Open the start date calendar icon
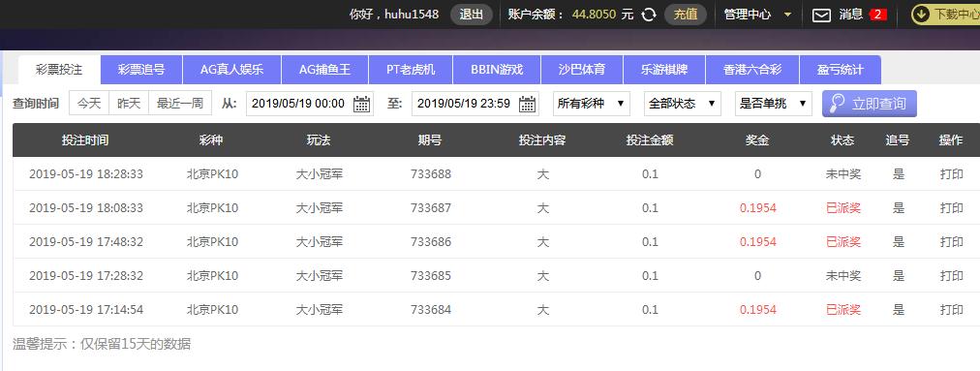The width and height of the screenshot is (980, 371). 362,104
